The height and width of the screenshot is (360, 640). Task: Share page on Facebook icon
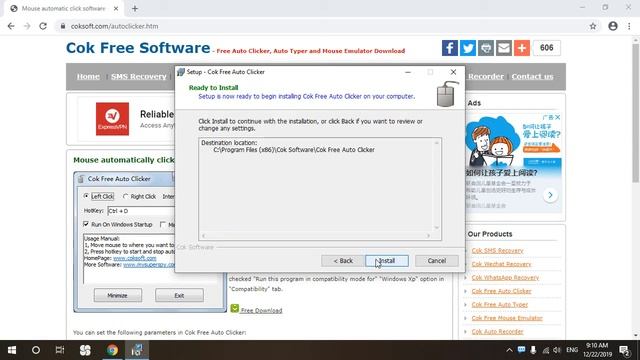click(449, 48)
